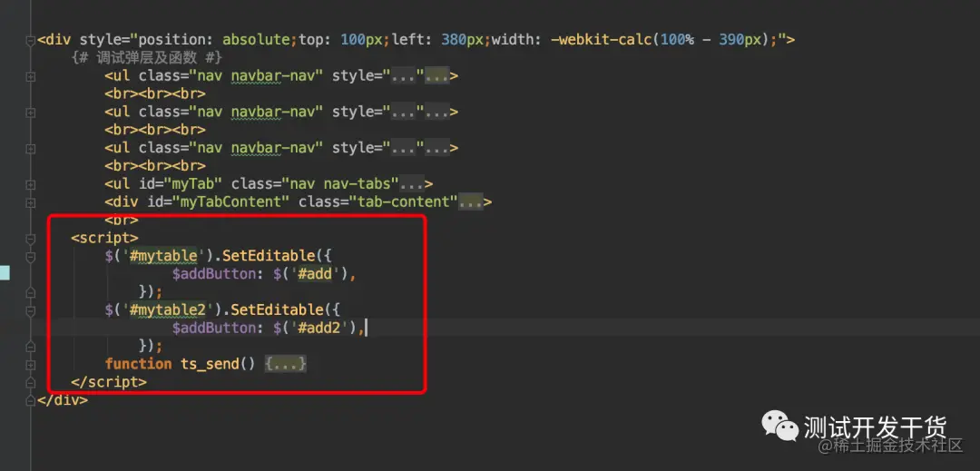The width and height of the screenshot is (980, 471).
Task: Click the $('#add') value of $addButton
Action: click(x=311, y=273)
